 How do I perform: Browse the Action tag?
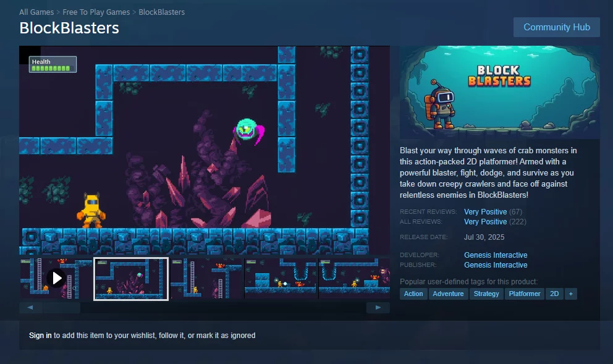pos(413,294)
